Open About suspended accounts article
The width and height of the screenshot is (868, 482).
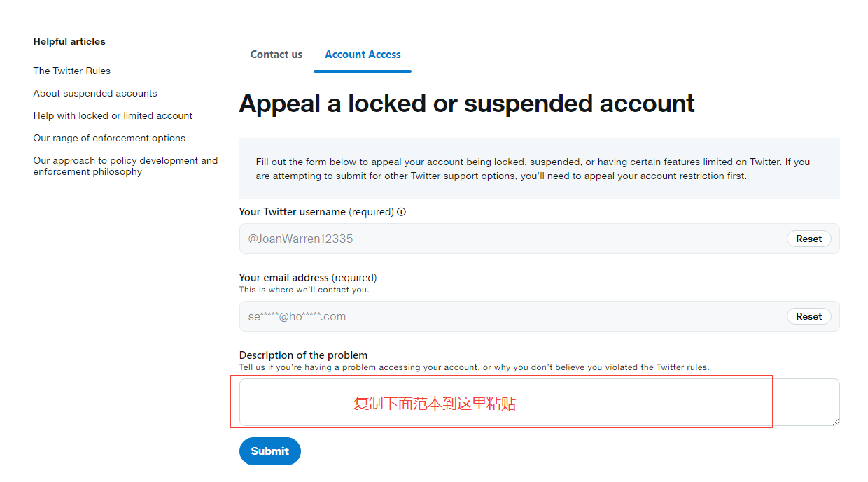pos(95,93)
